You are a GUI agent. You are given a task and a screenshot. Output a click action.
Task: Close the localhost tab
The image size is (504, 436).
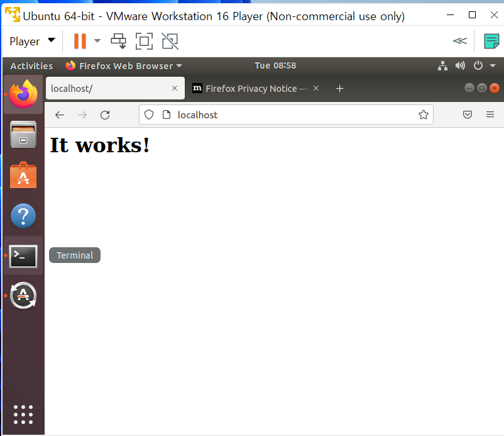[175, 88]
